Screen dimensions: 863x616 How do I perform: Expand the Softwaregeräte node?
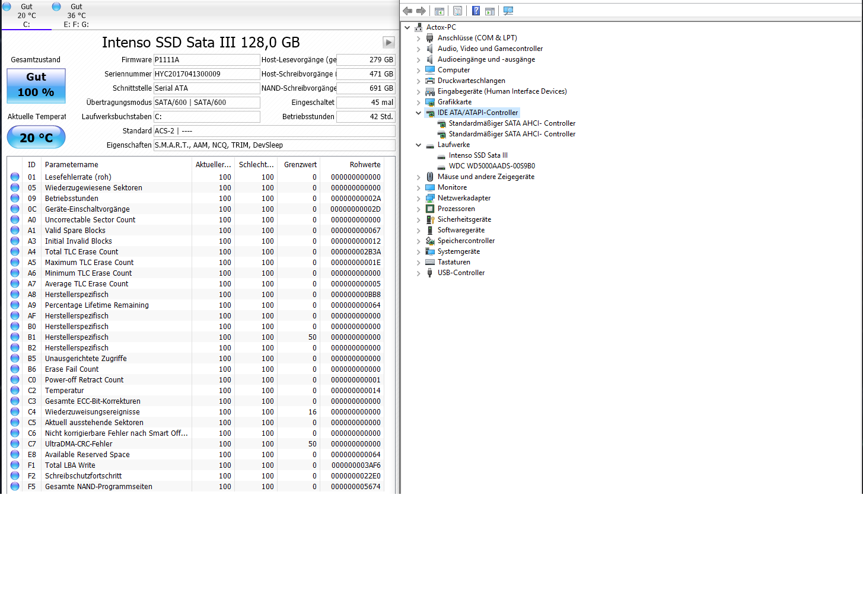(x=418, y=230)
